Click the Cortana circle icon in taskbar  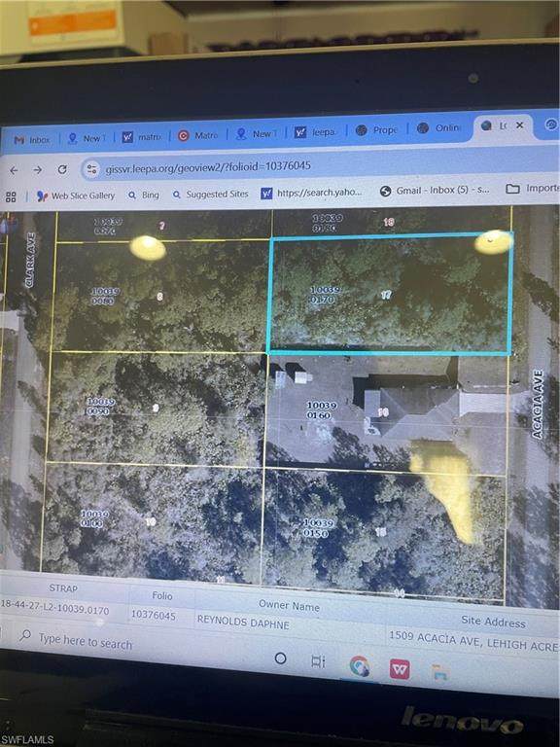280,658
